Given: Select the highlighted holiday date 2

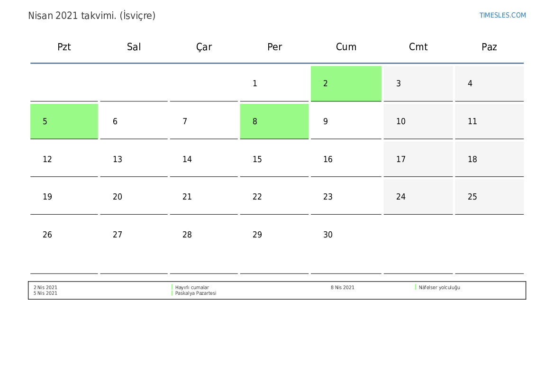Looking at the screenshot, I should [x=346, y=83].
